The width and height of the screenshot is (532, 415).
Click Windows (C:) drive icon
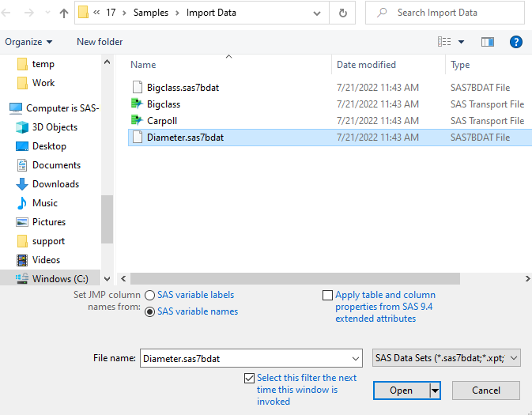(x=22, y=278)
